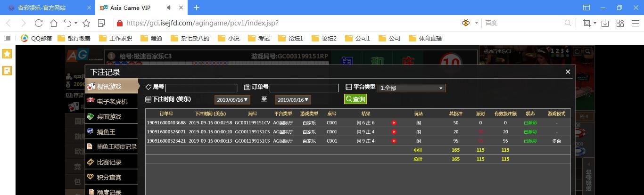Click order number 190916000323421
This screenshot has height=195, width=644.
click(166, 141)
